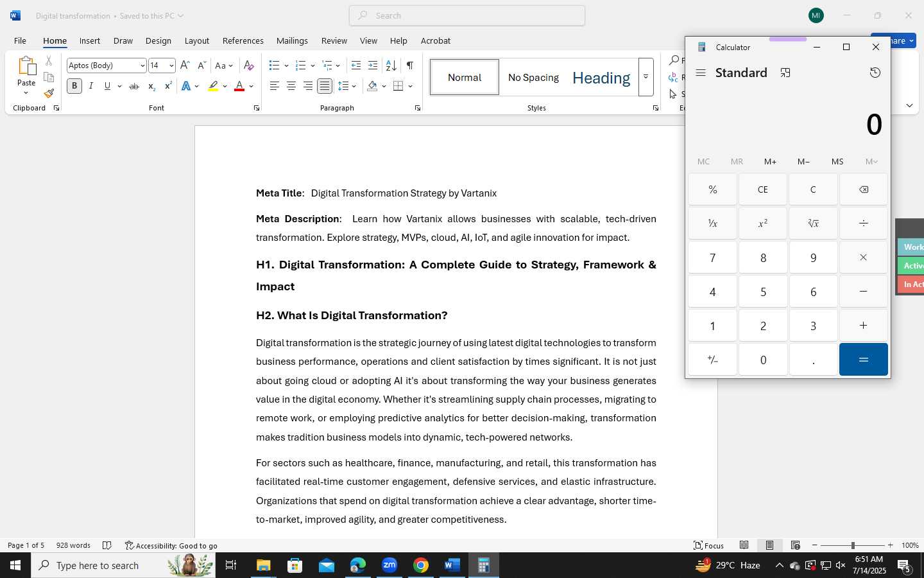Viewport: 924px width, 578px height.
Task: Open File Explorer from taskbar
Action: coord(264,565)
